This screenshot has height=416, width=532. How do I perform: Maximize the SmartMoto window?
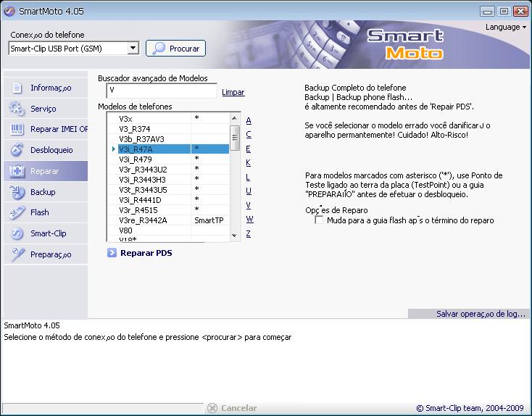(x=504, y=11)
